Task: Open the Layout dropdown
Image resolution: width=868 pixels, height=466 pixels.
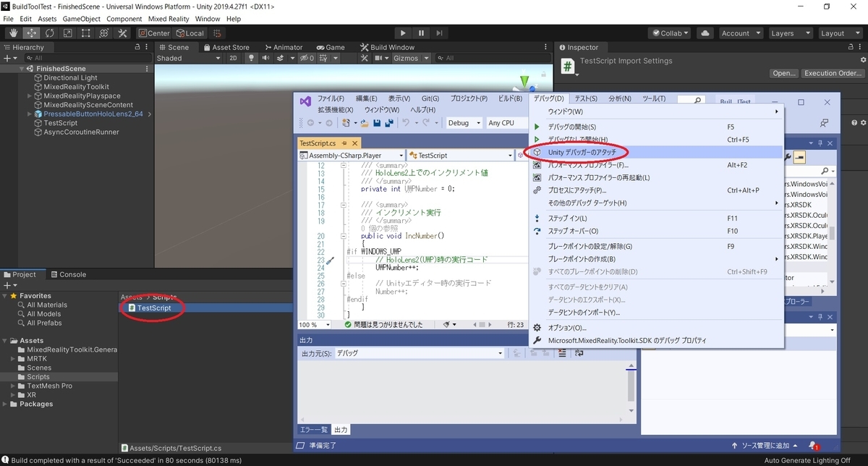Action: [839, 33]
